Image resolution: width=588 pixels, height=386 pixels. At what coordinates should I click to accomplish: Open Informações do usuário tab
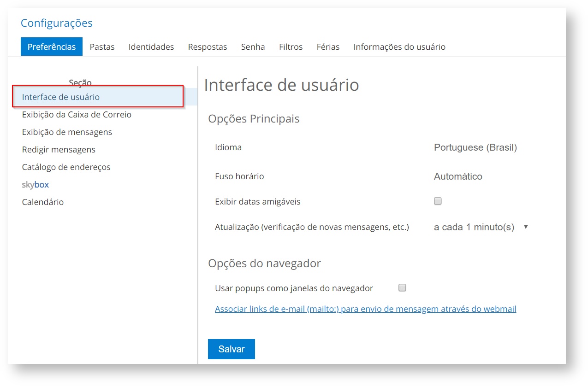(x=399, y=47)
